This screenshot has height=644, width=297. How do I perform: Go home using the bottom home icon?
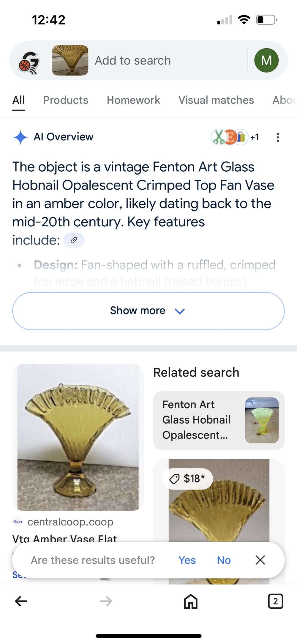pos(189,601)
